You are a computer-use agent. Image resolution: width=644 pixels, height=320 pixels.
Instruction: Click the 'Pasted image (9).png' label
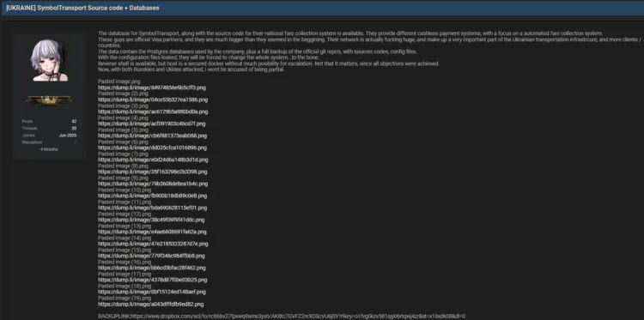123,178
